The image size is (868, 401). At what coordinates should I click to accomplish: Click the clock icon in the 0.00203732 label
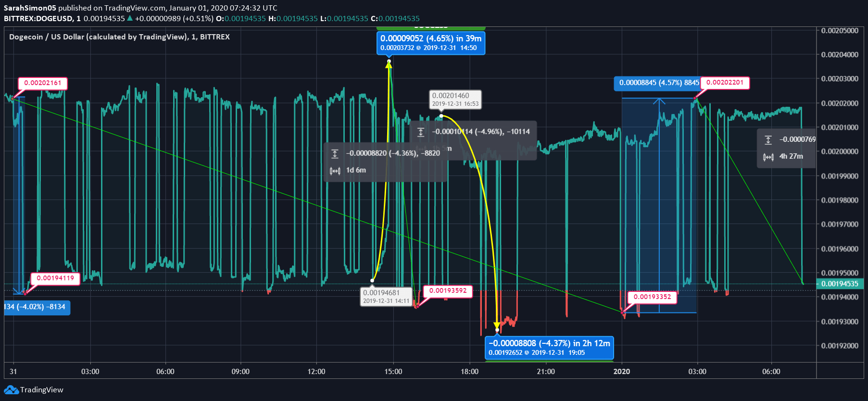coord(418,48)
